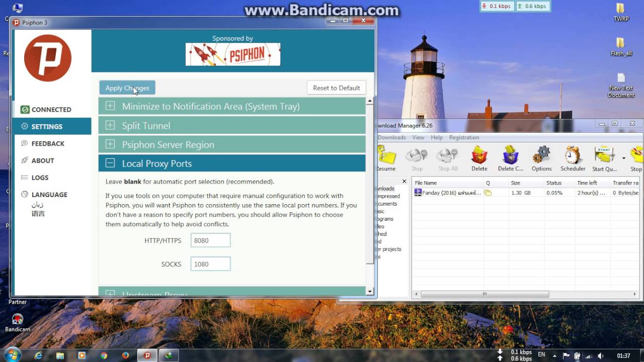The width and height of the screenshot is (644, 362).
Task: Click Internet Explorer in the taskbar
Action: click(38, 355)
